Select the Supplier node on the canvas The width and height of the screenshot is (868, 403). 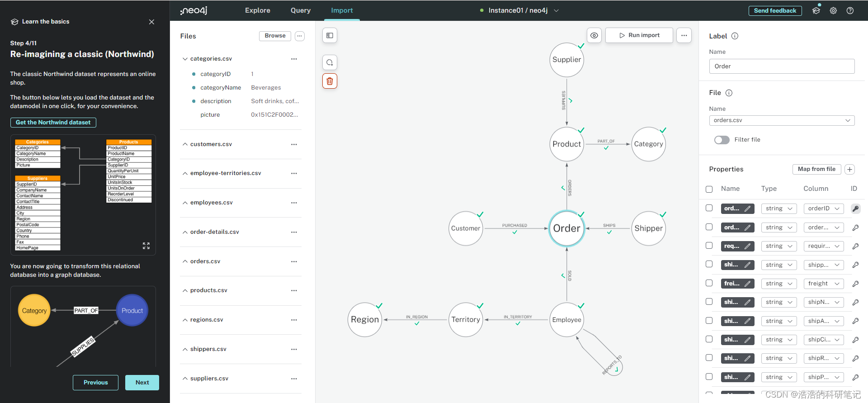[x=566, y=60]
